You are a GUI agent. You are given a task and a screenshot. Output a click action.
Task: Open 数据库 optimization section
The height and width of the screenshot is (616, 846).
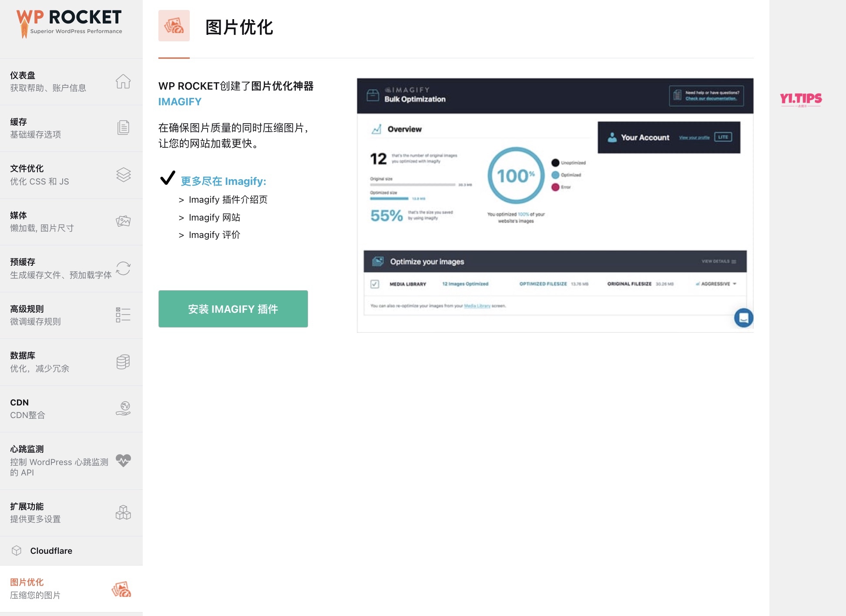coord(71,362)
